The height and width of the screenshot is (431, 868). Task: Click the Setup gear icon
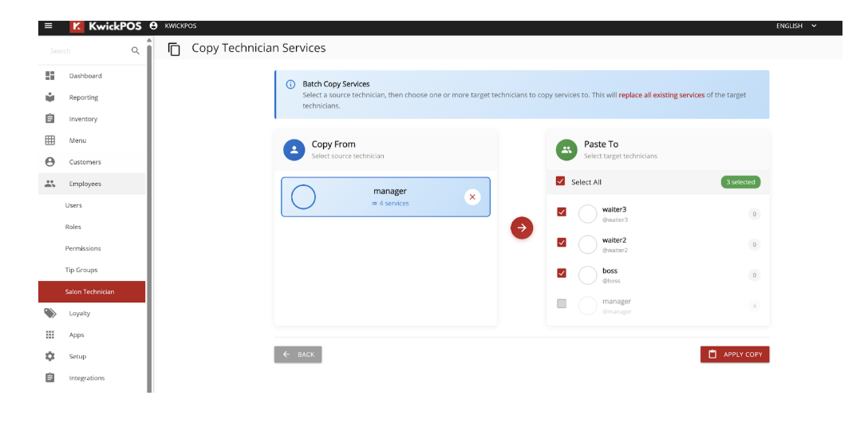[49, 357]
